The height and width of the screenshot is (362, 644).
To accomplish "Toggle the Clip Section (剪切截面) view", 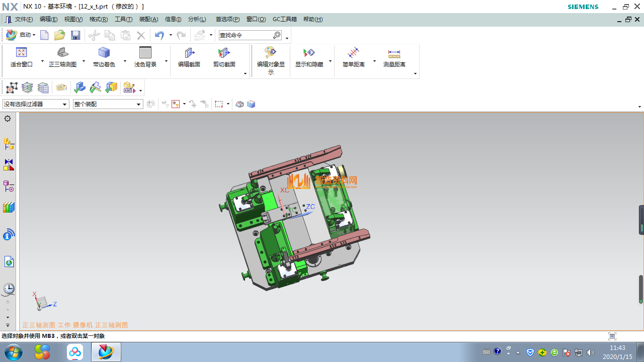I will coord(224,53).
